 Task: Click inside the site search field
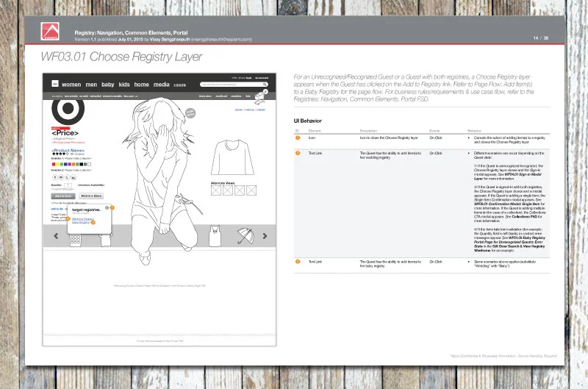[234, 85]
